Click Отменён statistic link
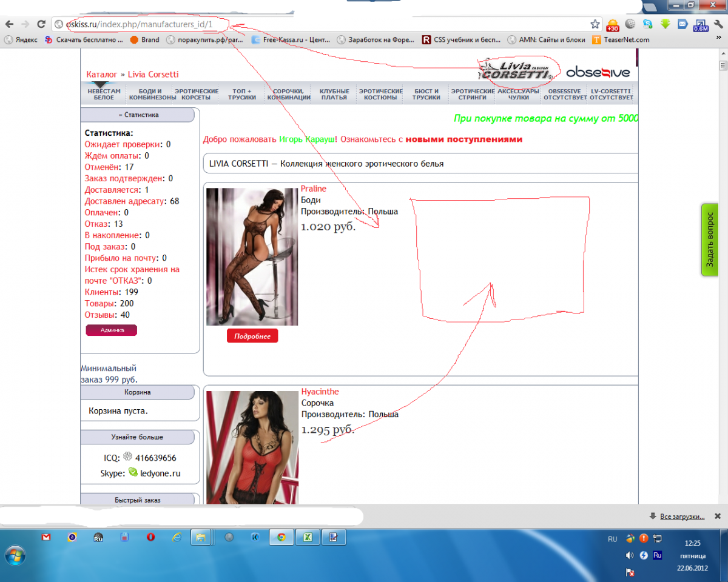This screenshot has height=582, width=728. click(x=102, y=167)
